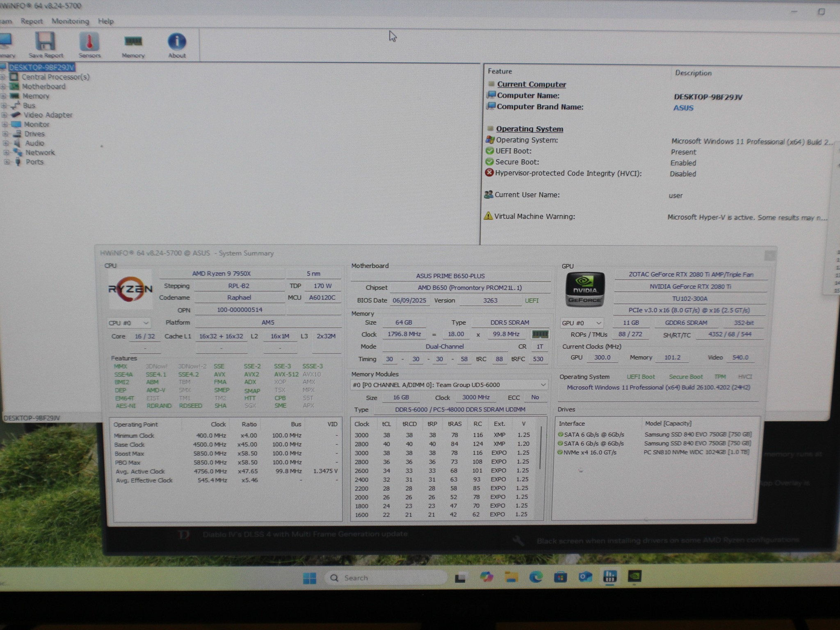This screenshot has width=840, height=630.
Task: Click the Ryzen logo in CPU panel
Action: pos(130,290)
